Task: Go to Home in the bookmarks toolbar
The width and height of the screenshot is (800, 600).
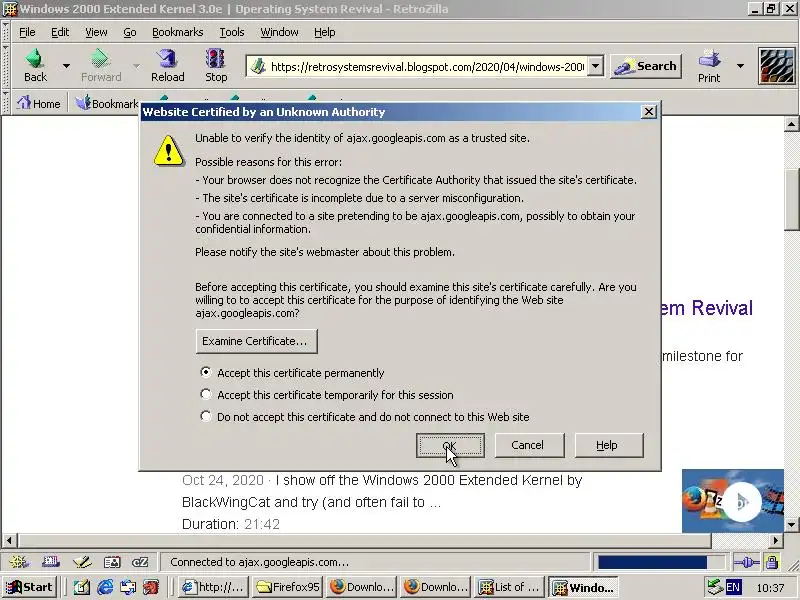Action: pyautogui.click(x=39, y=104)
